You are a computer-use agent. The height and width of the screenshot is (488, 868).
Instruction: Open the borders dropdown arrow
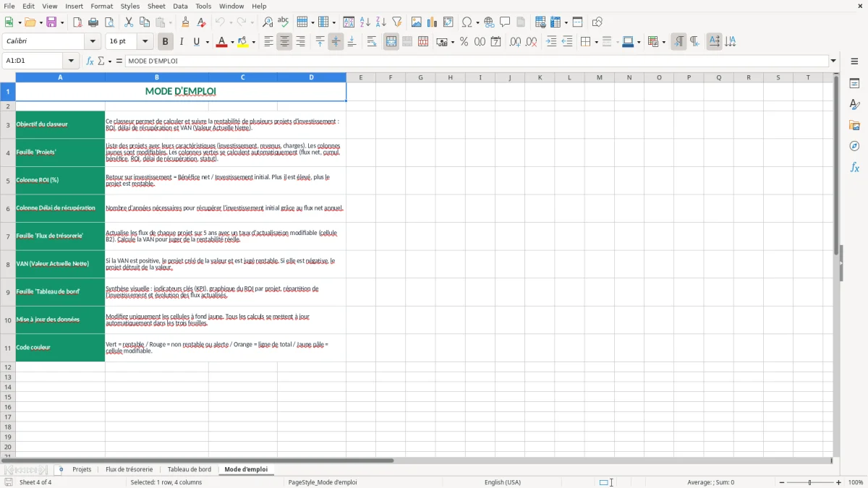(x=596, y=42)
